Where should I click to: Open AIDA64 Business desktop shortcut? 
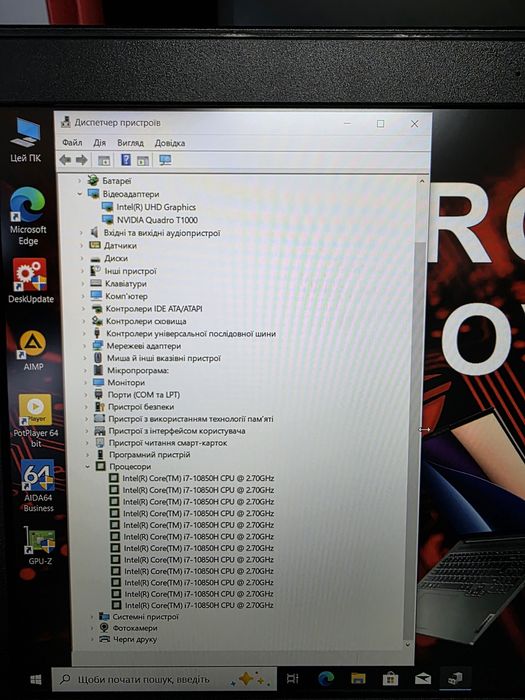[x=38, y=487]
